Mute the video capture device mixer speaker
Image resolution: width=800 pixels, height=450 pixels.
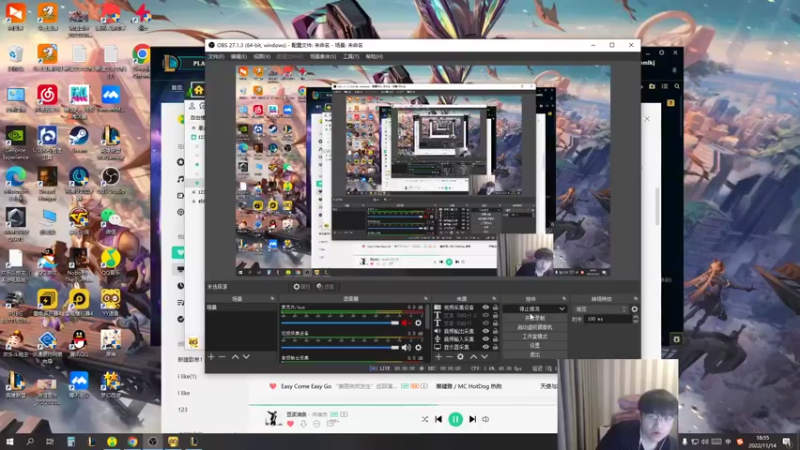click(406, 347)
